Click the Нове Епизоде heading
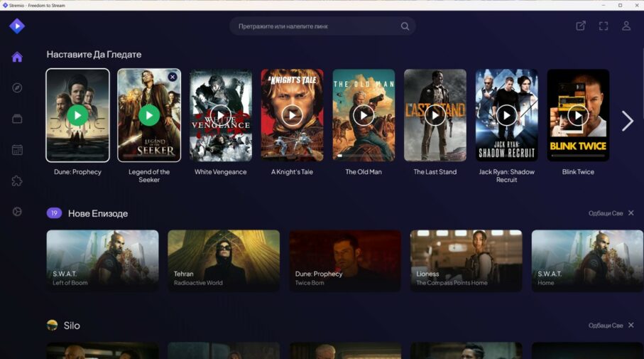 coord(98,213)
